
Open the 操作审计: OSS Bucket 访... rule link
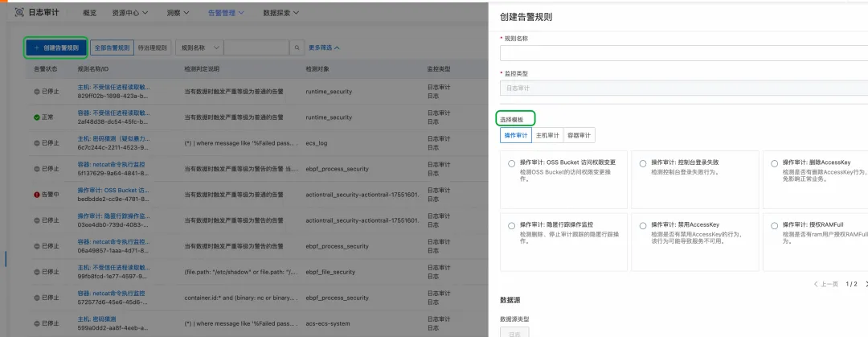click(113, 191)
